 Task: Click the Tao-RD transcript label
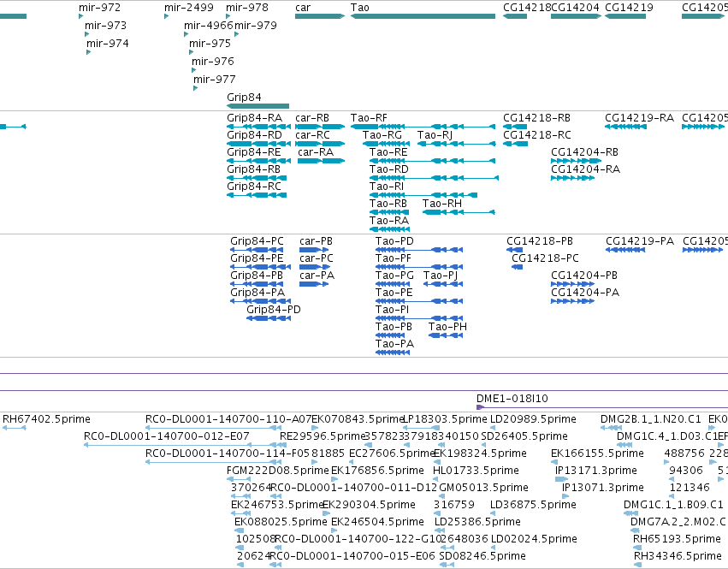[388, 169]
